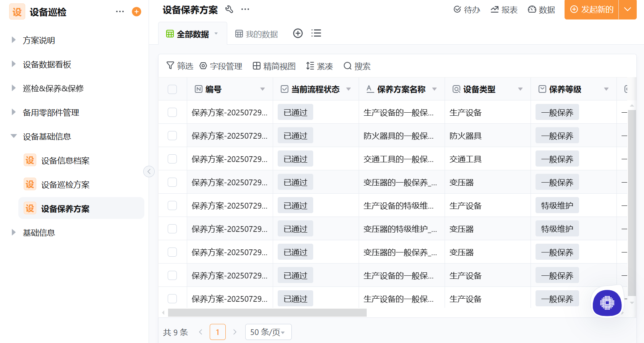Open the view list icon next to the plus
Viewport: 644px width, 343px height.
pyautogui.click(x=316, y=33)
